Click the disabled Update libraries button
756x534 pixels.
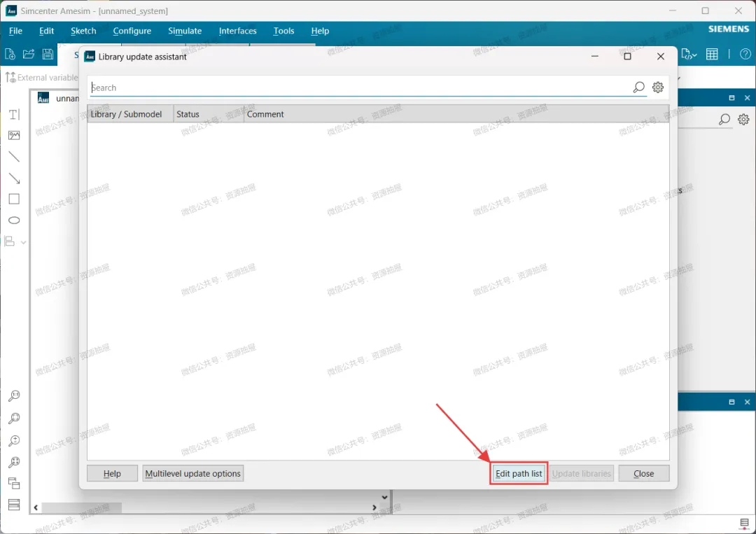582,473
